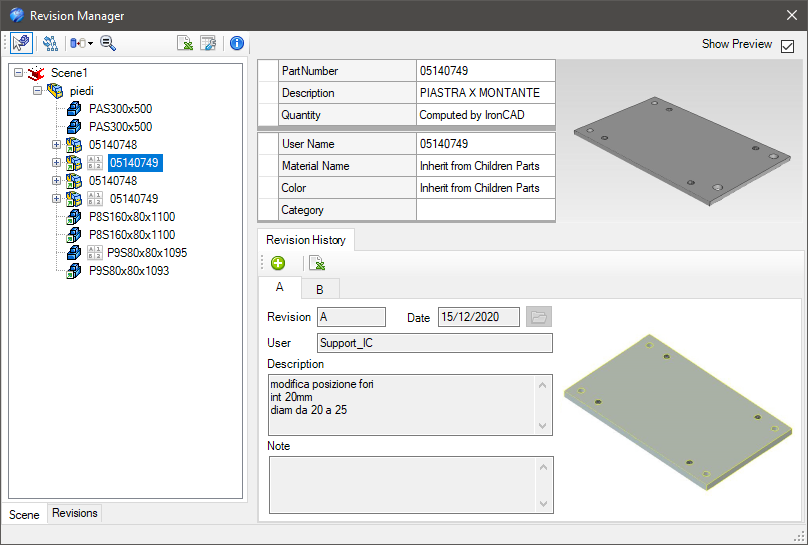Click the top toolbar Excel export icon
808x545 pixels.
click(x=185, y=43)
